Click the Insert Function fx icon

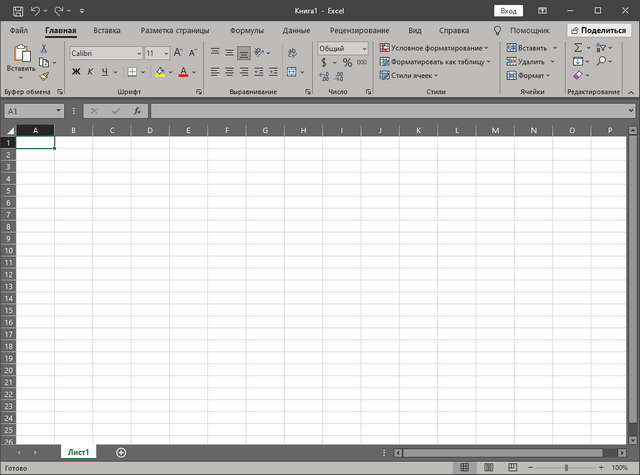[x=136, y=111]
